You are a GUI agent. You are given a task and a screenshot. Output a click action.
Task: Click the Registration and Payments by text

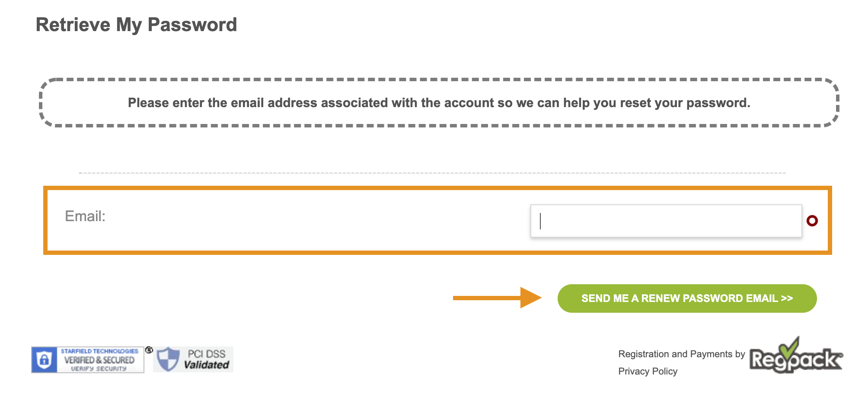tap(682, 354)
